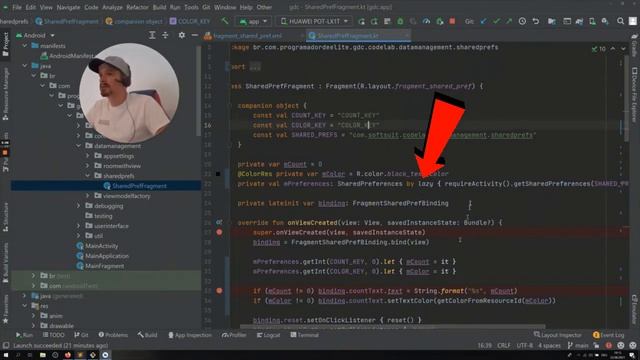Click the green Debug app bug icon
This screenshot has height=360, width=640.
point(400,21)
